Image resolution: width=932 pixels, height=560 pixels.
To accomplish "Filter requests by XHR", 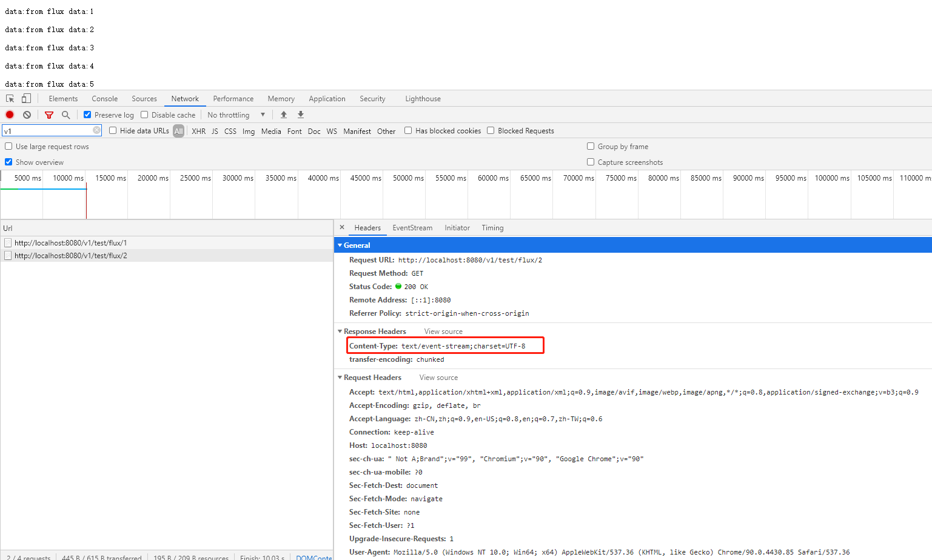I will click(x=198, y=131).
